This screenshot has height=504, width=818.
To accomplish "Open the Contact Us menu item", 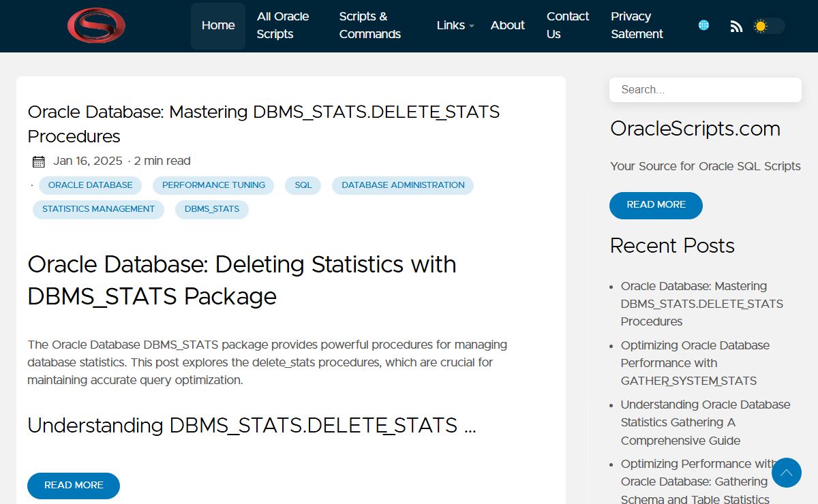I will click(x=568, y=25).
